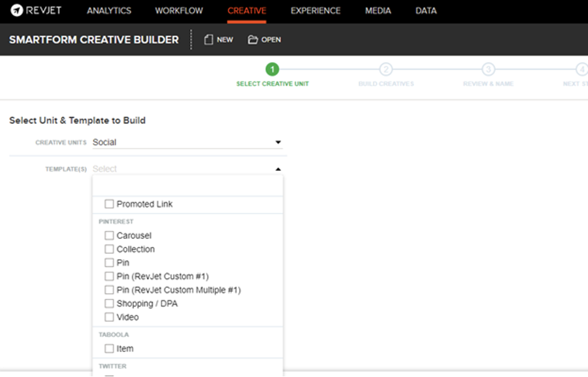Enable the Pinterest Carousel checkbox
This screenshot has height=377, width=588.
[109, 236]
